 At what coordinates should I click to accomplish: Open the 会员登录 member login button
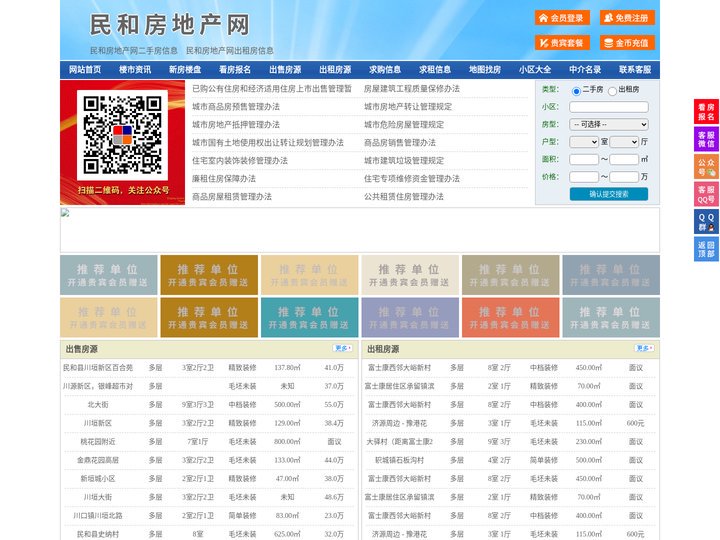[x=562, y=18]
